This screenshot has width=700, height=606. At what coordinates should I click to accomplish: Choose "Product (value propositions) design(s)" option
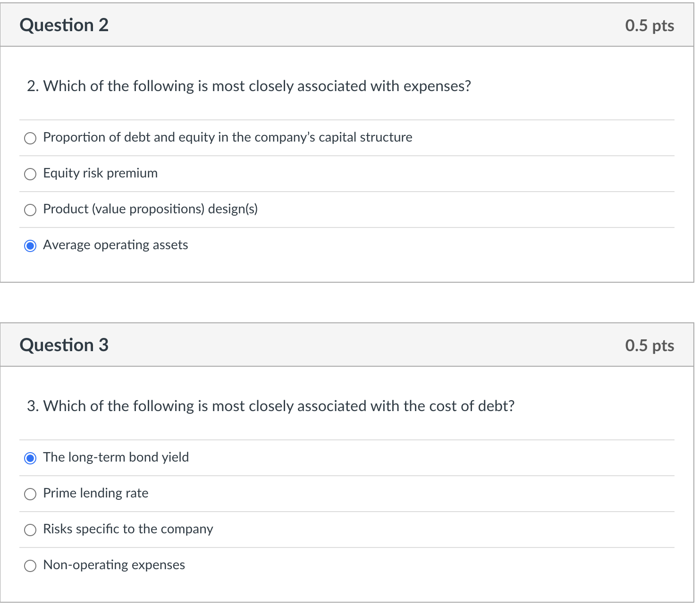(30, 210)
